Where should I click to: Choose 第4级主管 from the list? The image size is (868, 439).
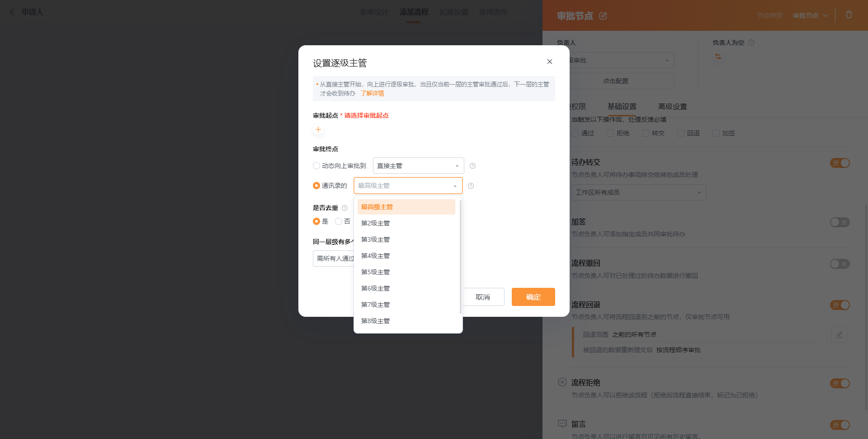coord(406,256)
